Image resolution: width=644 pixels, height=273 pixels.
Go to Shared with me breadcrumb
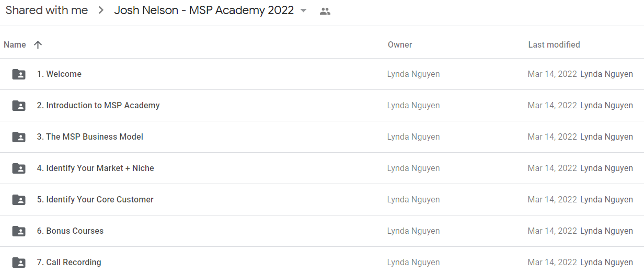coord(47,10)
